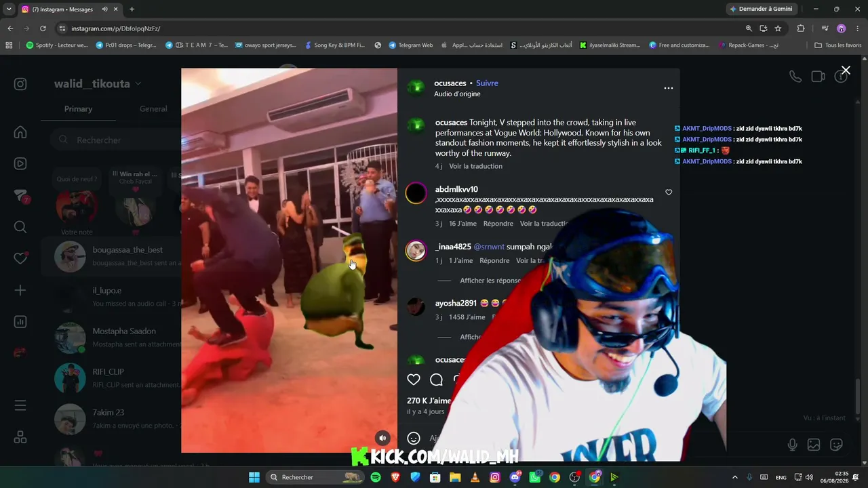Start a video call with the camera icon
This screenshot has height=488, width=868.
tap(818, 77)
